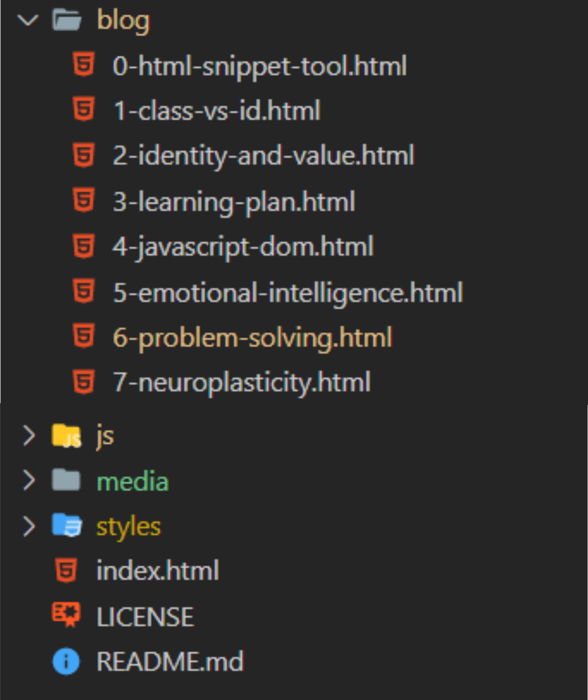Select the js folder name
The height and width of the screenshot is (700, 588).
[x=105, y=436]
